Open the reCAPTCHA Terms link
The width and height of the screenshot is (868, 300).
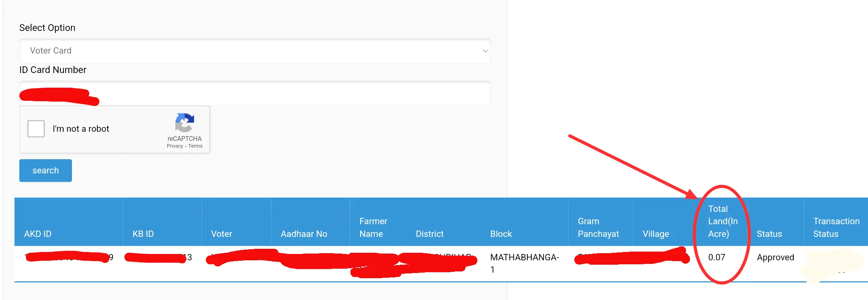click(x=195, y=146)
